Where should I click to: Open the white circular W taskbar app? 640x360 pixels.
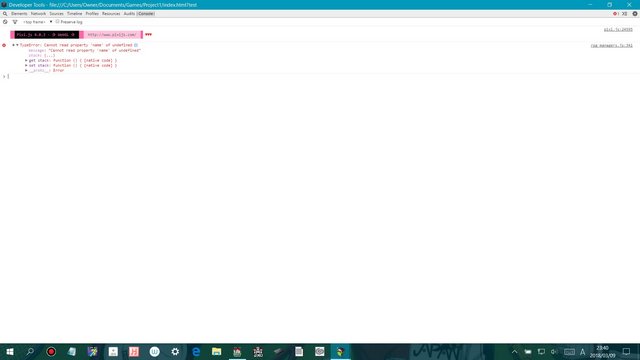[154, 351]
